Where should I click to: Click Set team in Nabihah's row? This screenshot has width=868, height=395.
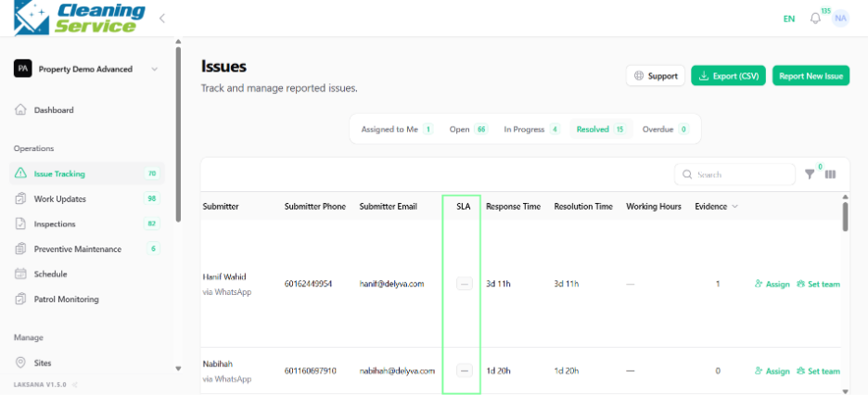818,371
